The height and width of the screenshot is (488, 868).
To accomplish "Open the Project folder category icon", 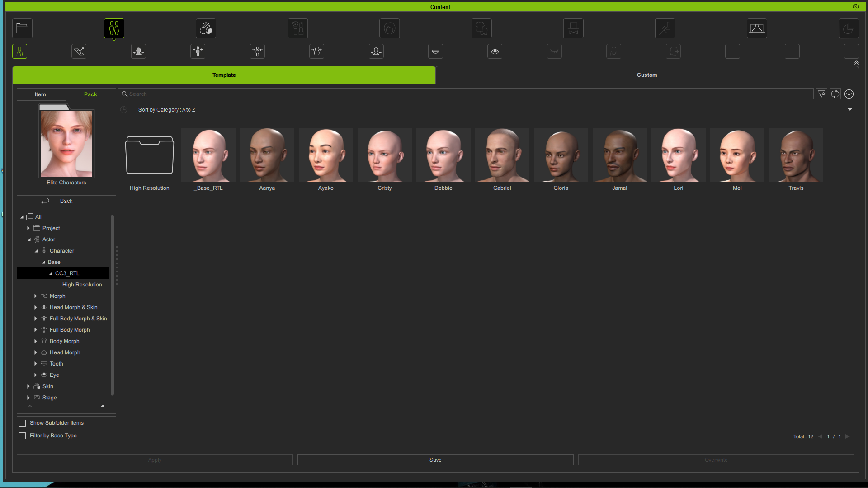I will (22, 28).
